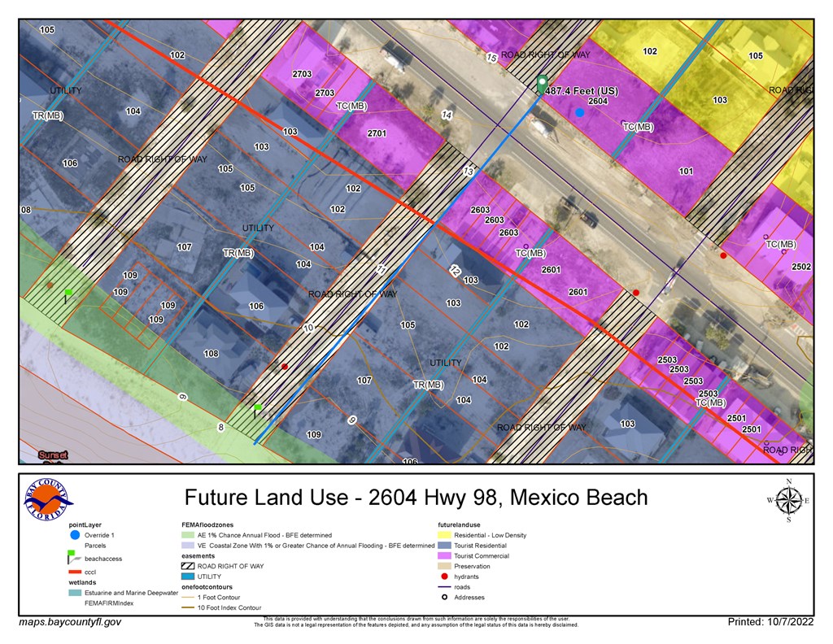Viewport: 833px width, 644px height.
Task: Select the Estuarine and Marine Deepwater swatch
Action: coord(74,593)
